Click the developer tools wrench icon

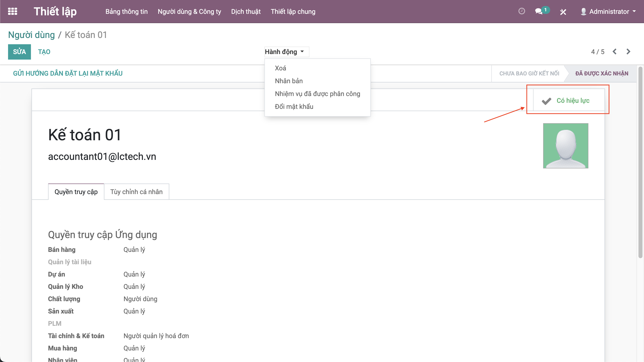(563, 12)
